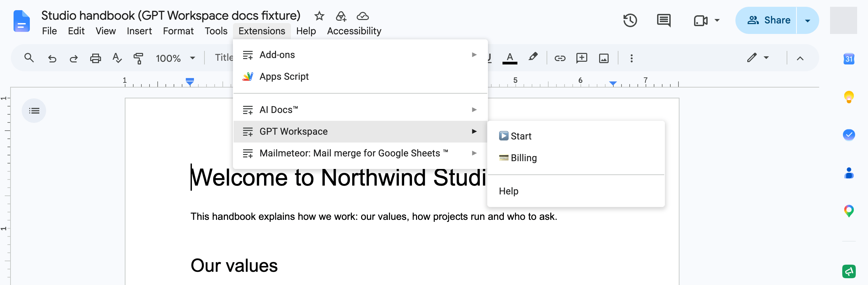The height and width of the screenshot is (285, 868).
Task: Click the Share button
Action: pos(766,20)
